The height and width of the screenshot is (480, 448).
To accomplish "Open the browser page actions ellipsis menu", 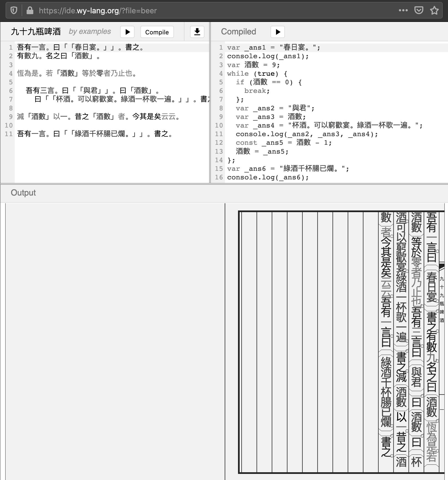I will coord(403,11).
